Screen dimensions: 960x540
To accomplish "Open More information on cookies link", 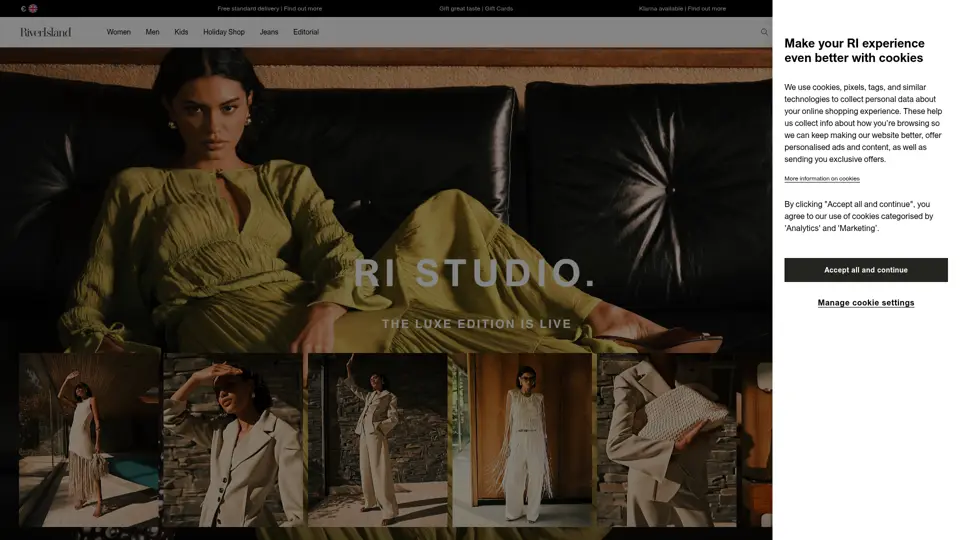I will click(822, 179).
